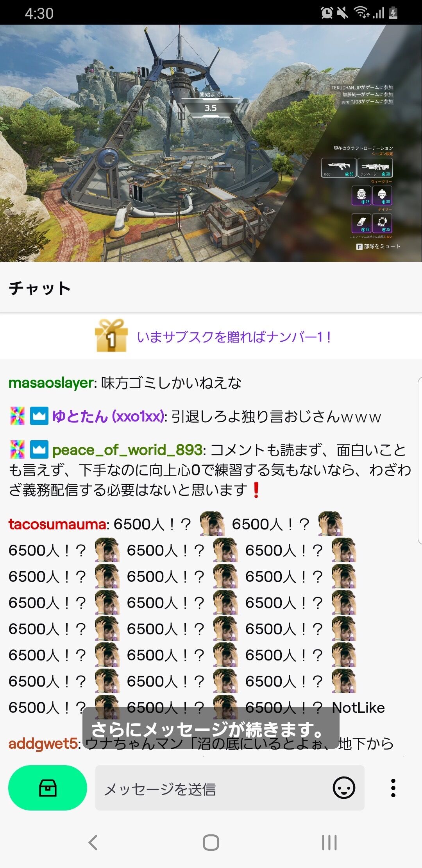This screenshot has width=422, height=868.
Task: Tap the チャット header tab
Action: (40, 288)
